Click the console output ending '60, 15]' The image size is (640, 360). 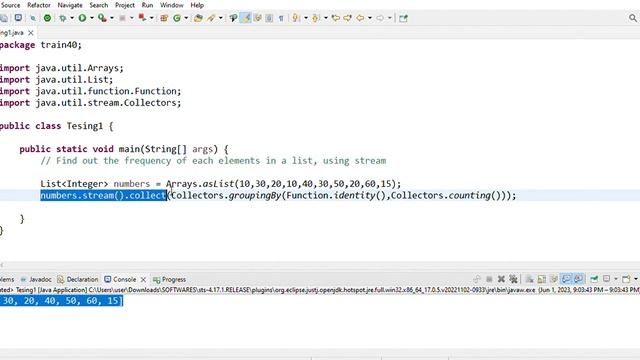click(x=61, y=301)
